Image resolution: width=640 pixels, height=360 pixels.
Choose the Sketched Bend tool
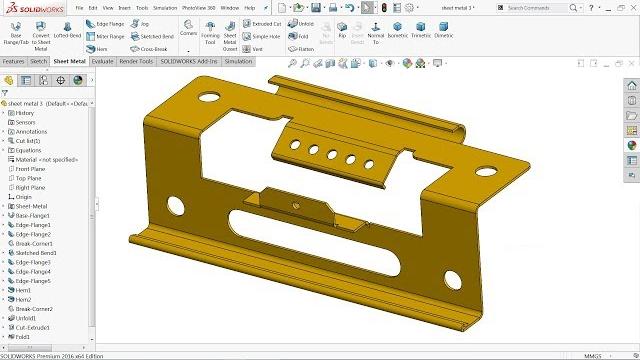pos(152,36)
